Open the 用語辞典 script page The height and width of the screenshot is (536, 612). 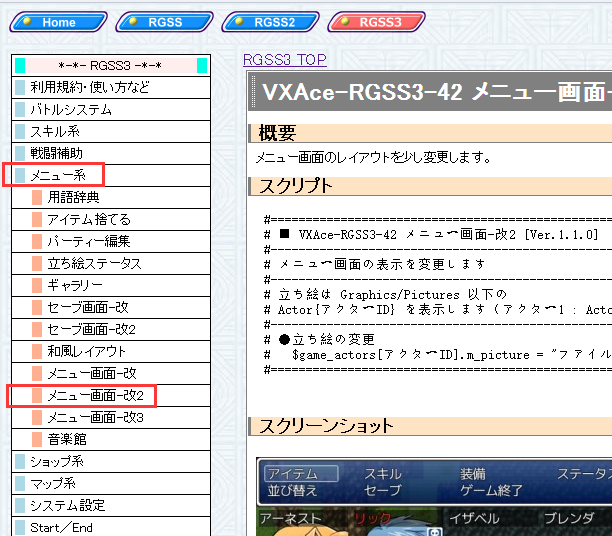111,197
